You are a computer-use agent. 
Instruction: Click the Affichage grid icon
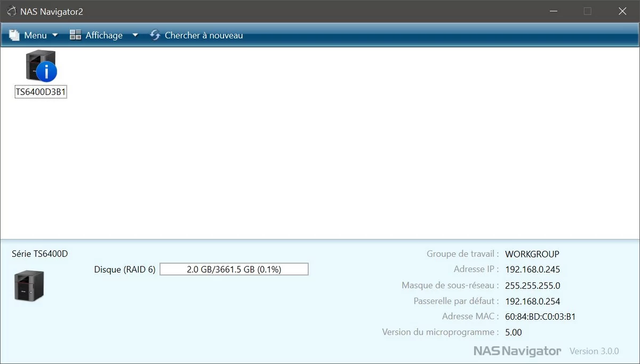tap(75, 35)
